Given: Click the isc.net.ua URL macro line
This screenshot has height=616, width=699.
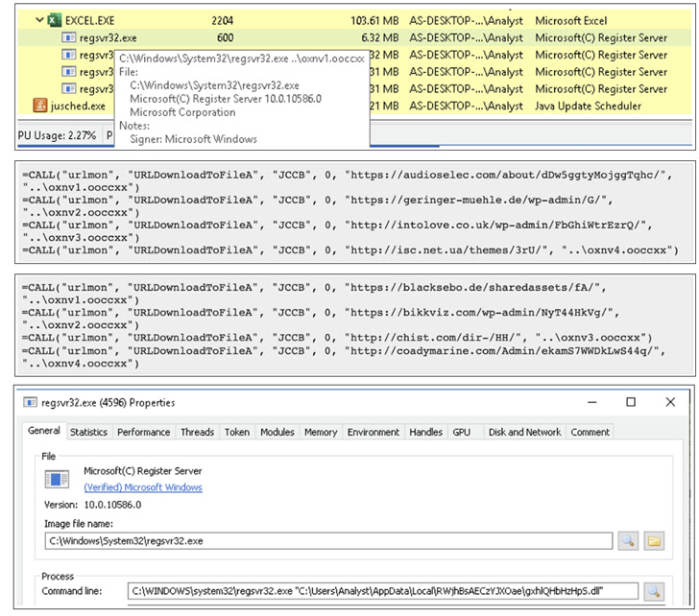Looking at the screenshot, I should pyautogui.click(x=350, y=250).
